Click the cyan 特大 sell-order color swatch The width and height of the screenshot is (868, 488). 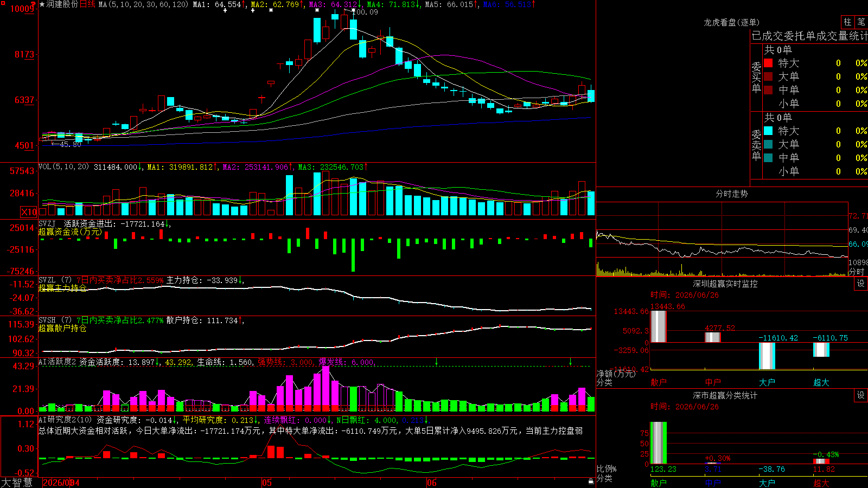point(768,131)
